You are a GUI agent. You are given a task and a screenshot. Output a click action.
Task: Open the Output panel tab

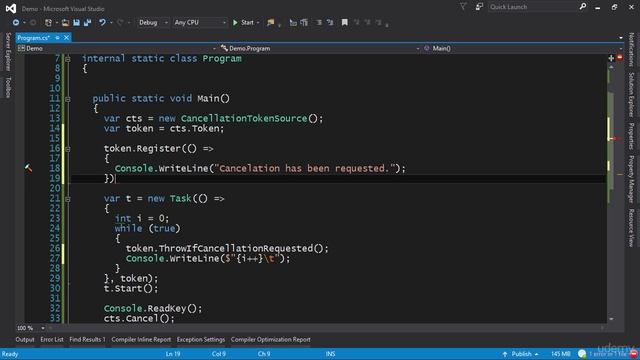(25, 339)
